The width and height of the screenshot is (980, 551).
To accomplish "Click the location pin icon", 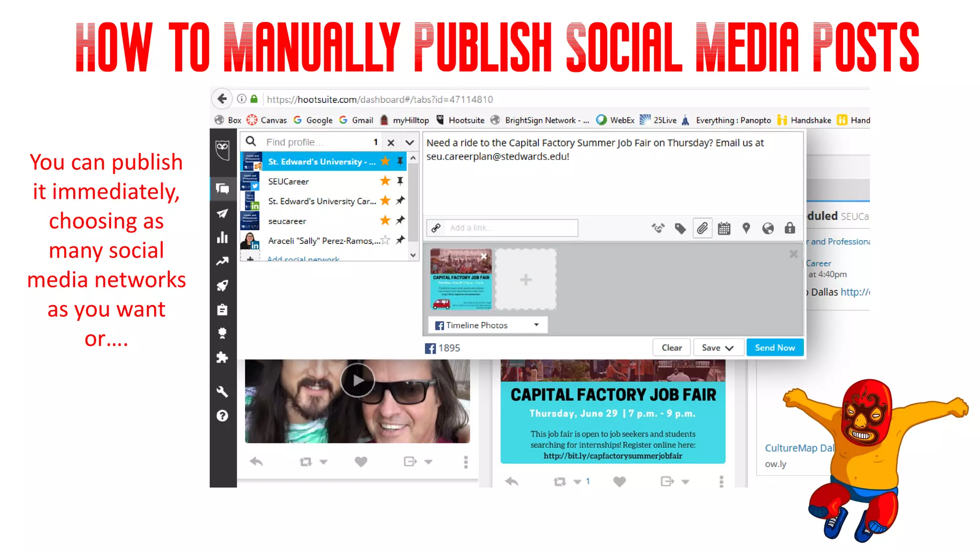I will 746,228.
